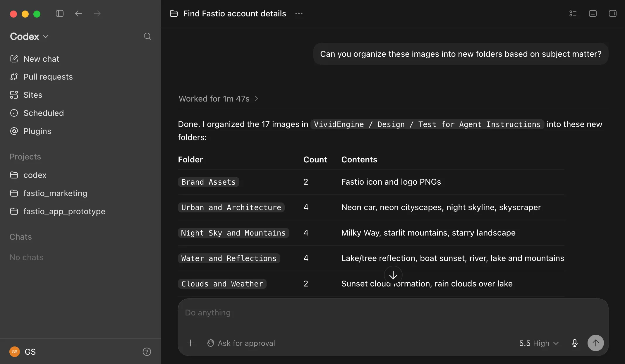
Task: Click the fastio_marketing folder icon
Action: [14, 193]
